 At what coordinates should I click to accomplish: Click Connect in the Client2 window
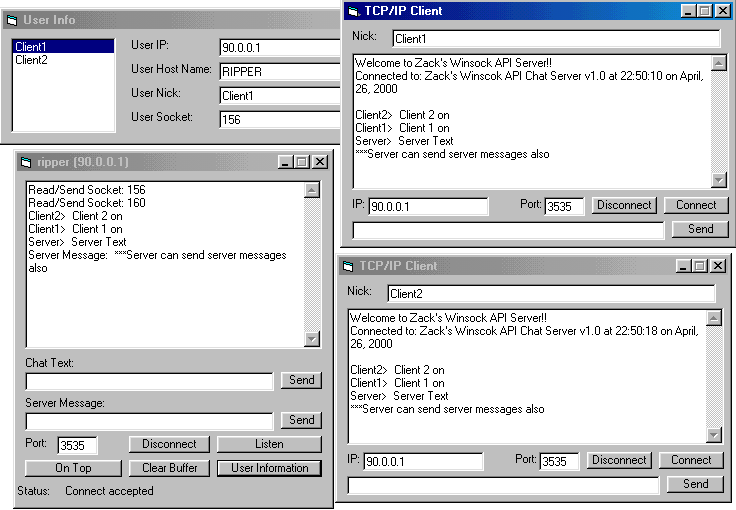[691, 460]
